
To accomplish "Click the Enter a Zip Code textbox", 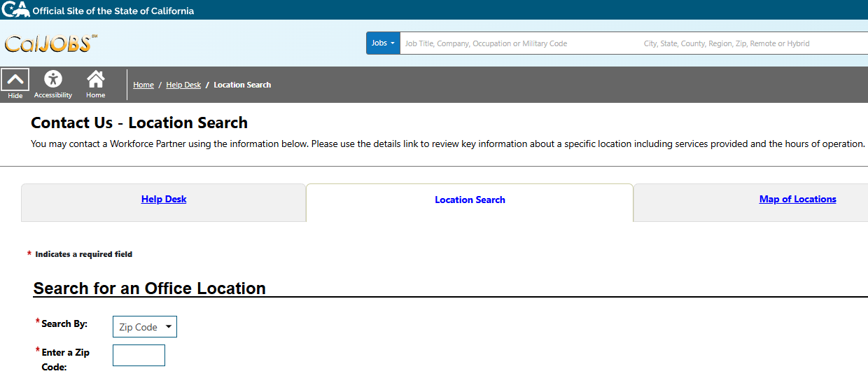I will (x=139, y=355).
